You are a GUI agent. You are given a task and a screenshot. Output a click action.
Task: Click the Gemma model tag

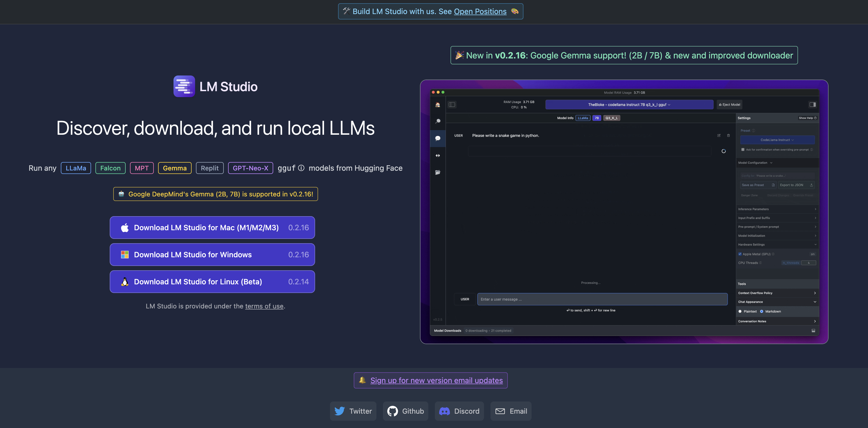tap(175, 168)
